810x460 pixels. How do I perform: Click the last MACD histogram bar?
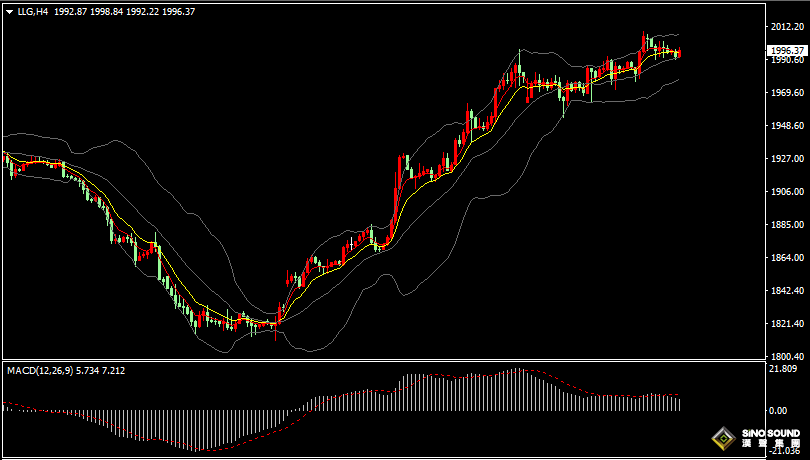[679, 403]
